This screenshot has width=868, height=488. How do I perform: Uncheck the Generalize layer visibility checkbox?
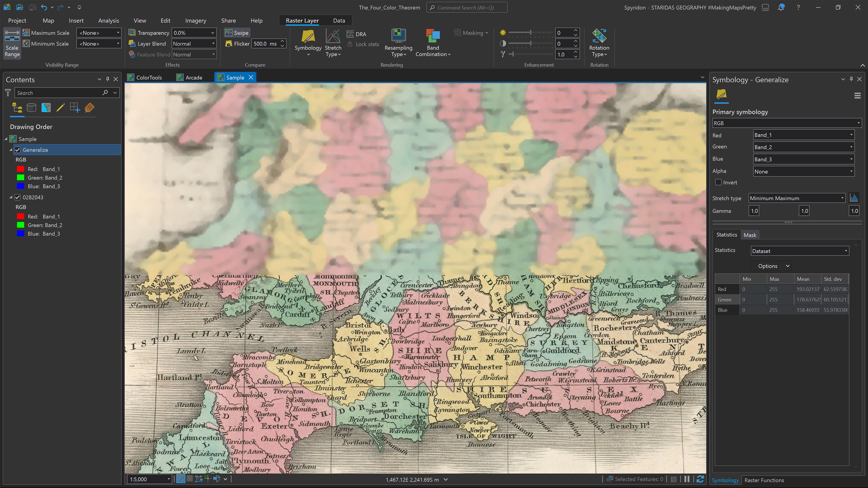click(x=17, y=150)
